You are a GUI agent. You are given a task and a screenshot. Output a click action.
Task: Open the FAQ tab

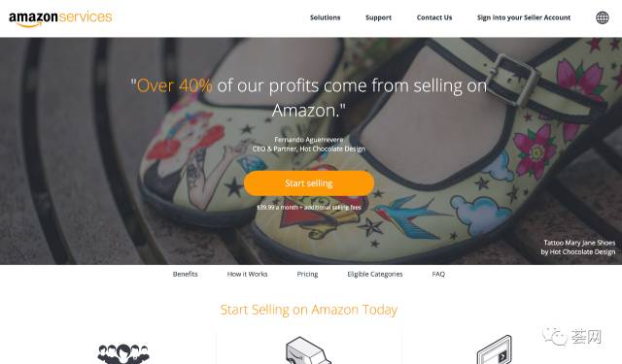pyautogui.click(x=438, y=274)
